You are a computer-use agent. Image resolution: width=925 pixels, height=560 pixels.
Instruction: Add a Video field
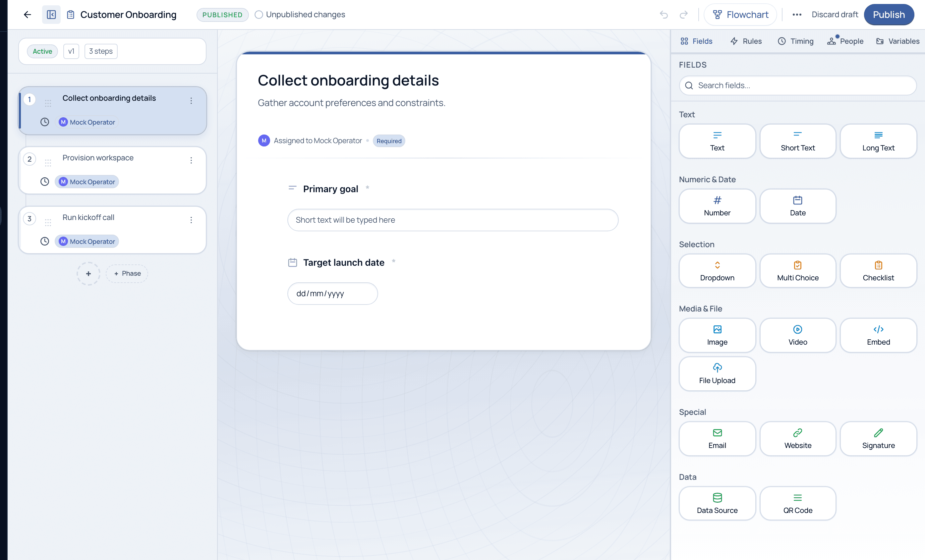coord(798,335)
